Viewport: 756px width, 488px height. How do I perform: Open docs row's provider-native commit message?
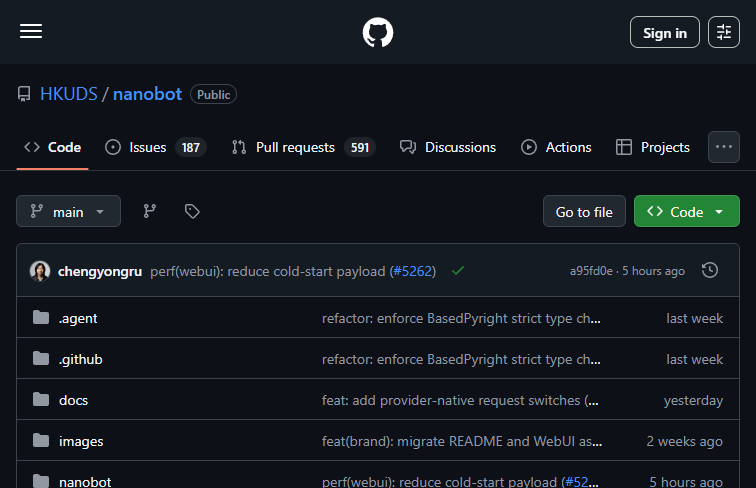(460, 400)
